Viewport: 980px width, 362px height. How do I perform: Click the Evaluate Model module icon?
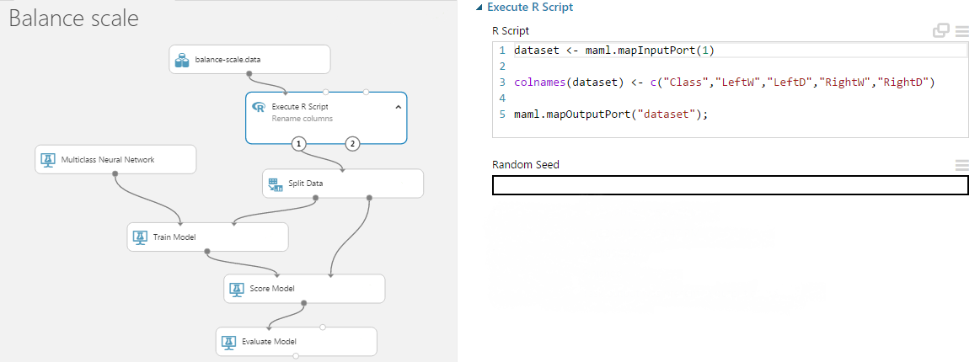[228, 342]
